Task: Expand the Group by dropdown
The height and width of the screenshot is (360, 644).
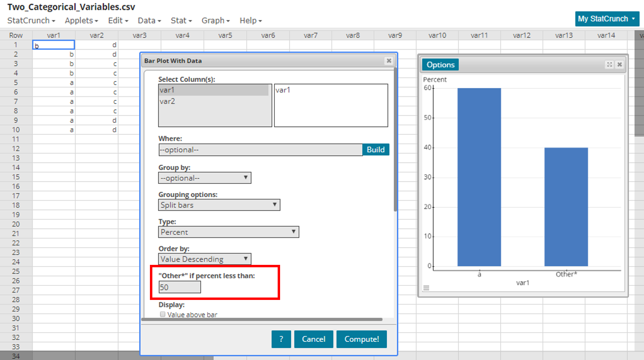Action: click(205, 178)
